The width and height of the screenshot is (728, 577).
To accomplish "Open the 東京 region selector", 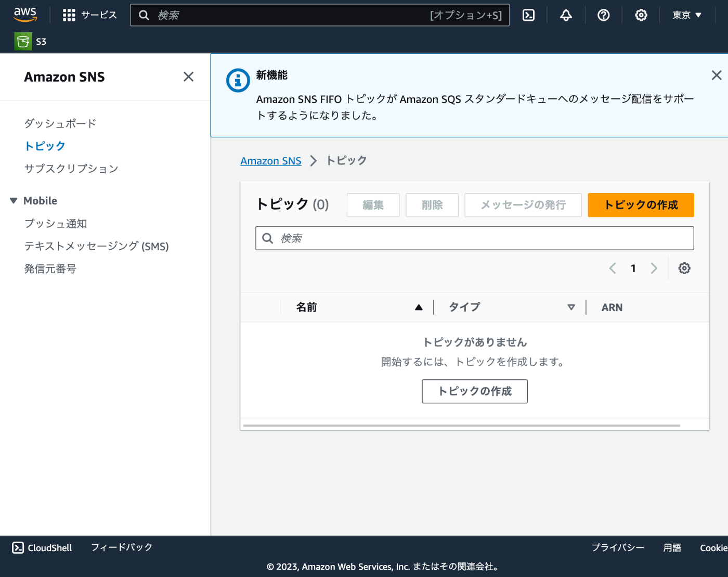I will point(687,15).
